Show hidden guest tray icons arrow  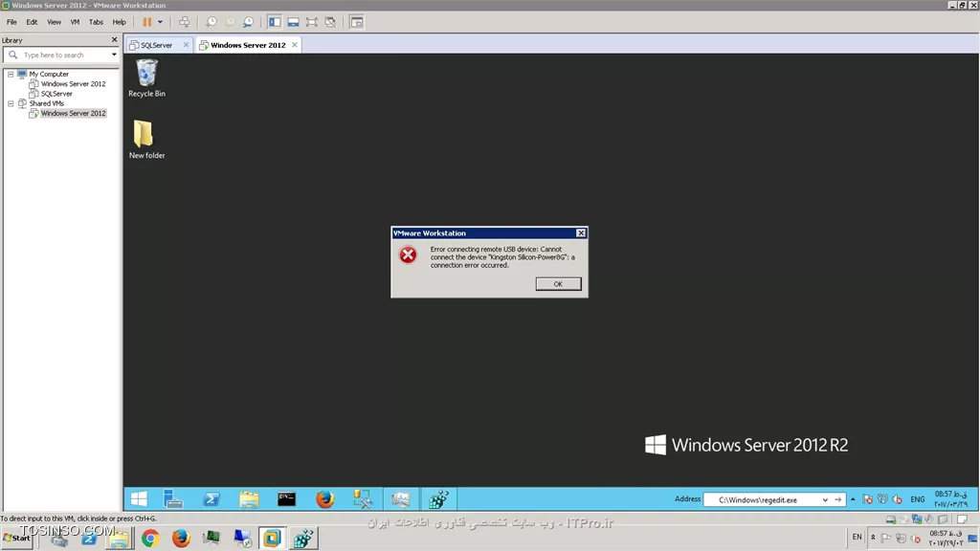(853, 499)
